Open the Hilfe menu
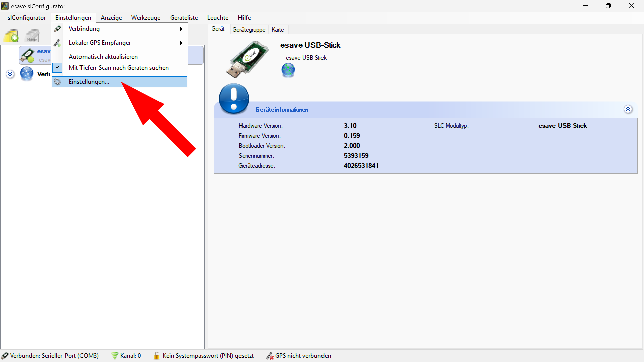Image resolution: width=644 pixels, height=362 pixels. tap(244, 18)
